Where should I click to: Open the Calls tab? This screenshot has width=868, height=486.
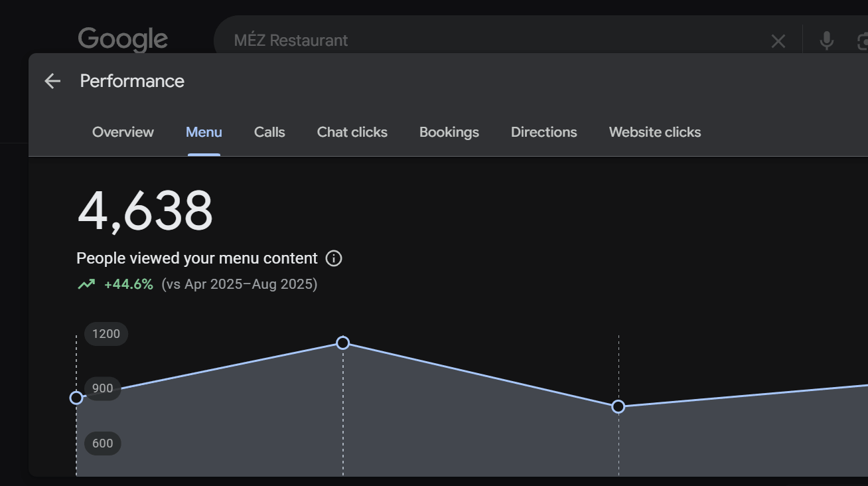coord(269,132)
